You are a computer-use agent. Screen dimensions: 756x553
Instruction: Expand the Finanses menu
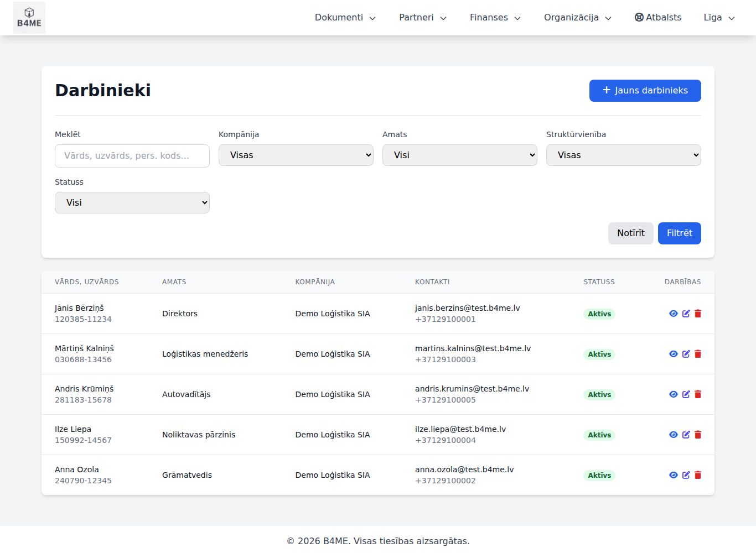(495, 18)
